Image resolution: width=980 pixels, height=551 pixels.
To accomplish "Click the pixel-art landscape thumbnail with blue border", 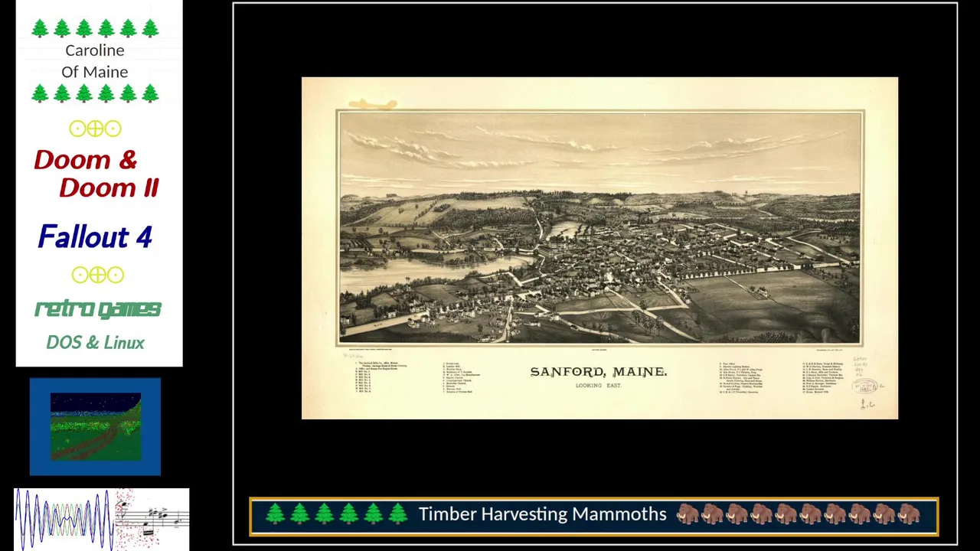I will (x=95, y=426).
